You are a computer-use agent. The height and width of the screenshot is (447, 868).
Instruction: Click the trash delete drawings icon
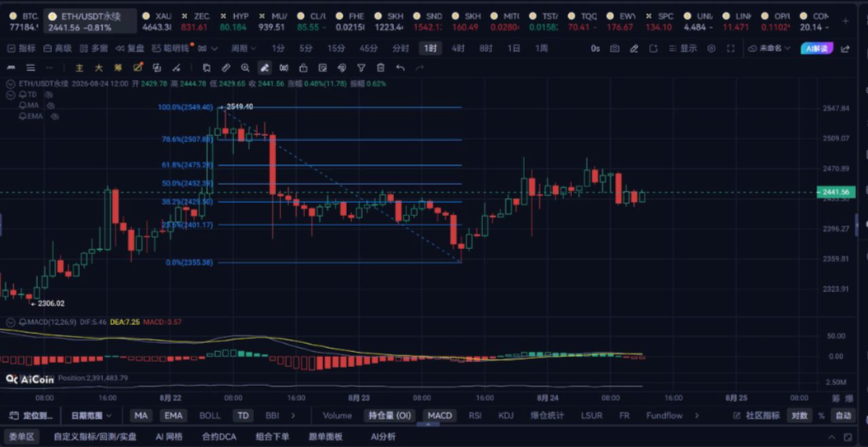tap(380, 68)
